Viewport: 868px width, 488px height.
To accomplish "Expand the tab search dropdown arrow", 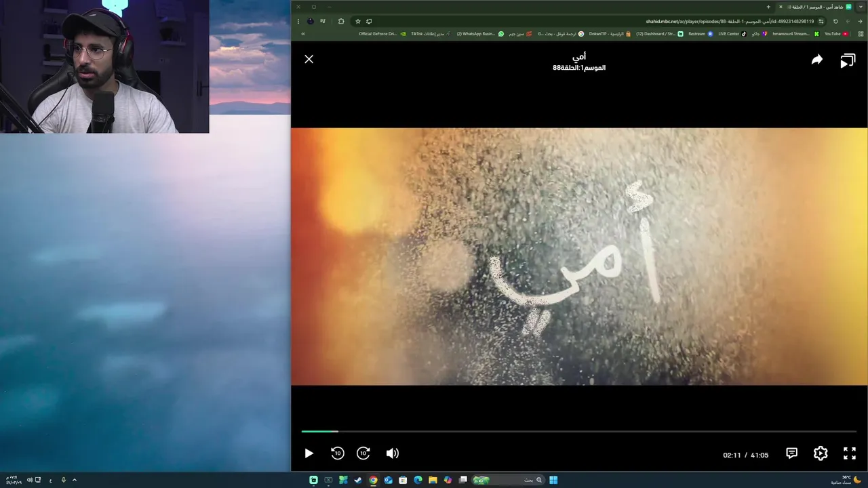I will click(x=862, y=7).
